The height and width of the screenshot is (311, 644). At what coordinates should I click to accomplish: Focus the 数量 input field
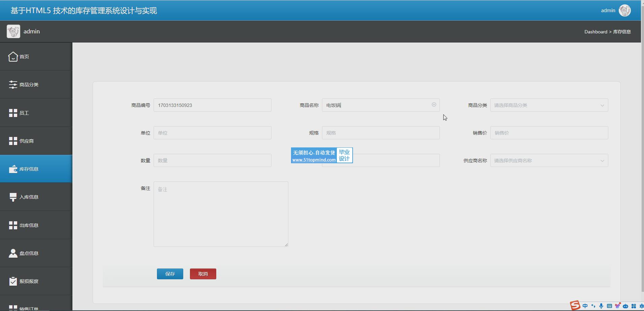(212, 160)
